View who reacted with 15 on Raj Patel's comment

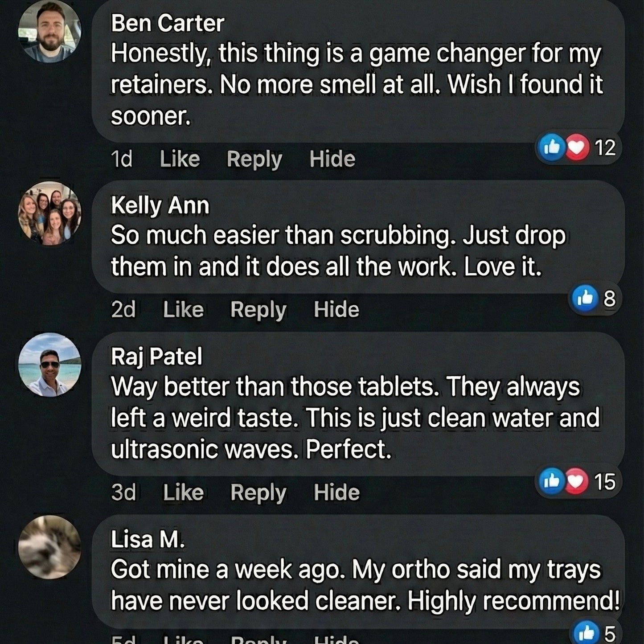coord(605,480)
